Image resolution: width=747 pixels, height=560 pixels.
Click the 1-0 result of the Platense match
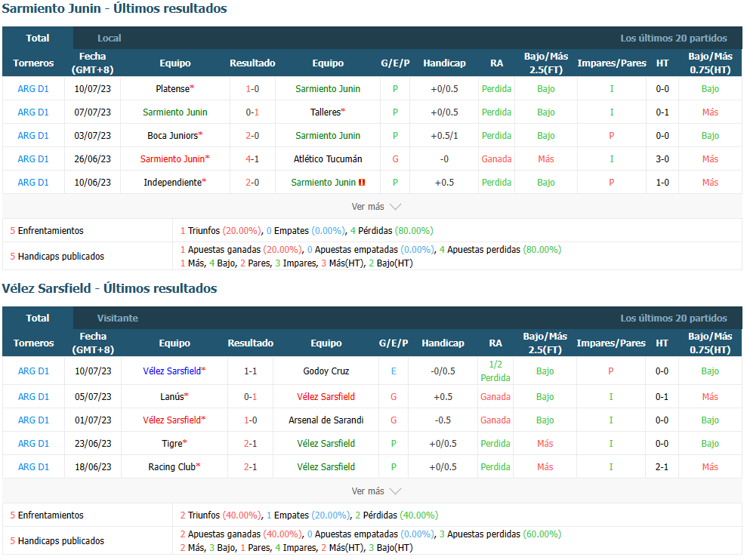click(252, 88)
